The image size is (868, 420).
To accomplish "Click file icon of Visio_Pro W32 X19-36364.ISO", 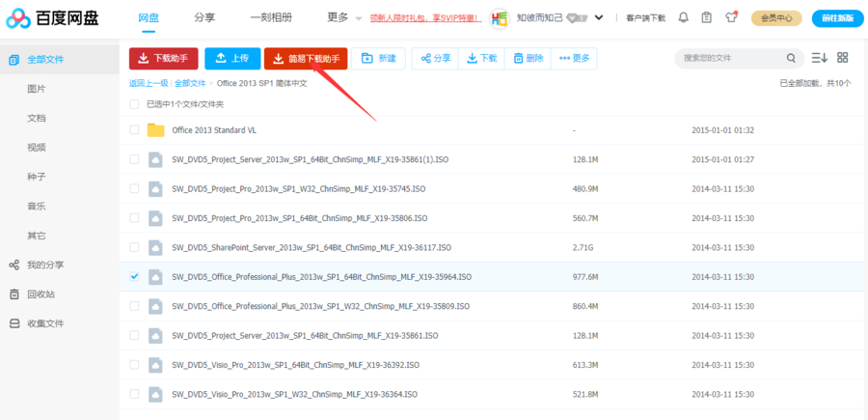I will [x=156, y=394].
